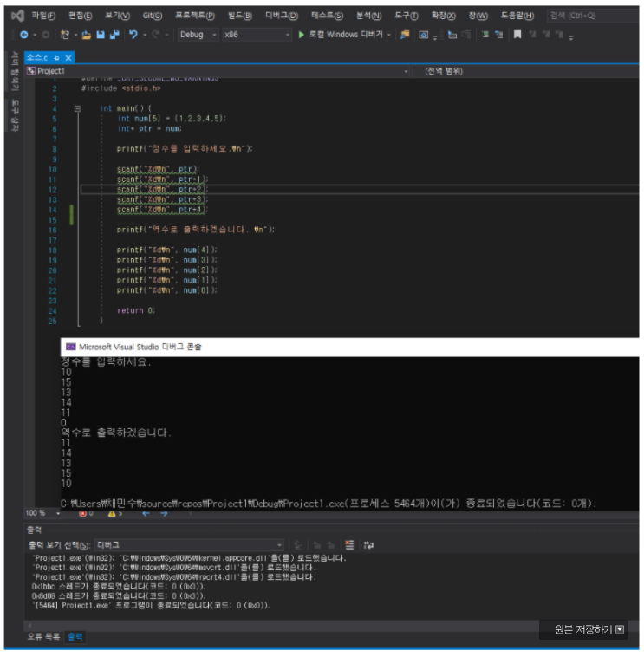Close the 소스.c tab
The height and width of the screenshot is (657, 644).
68,58
